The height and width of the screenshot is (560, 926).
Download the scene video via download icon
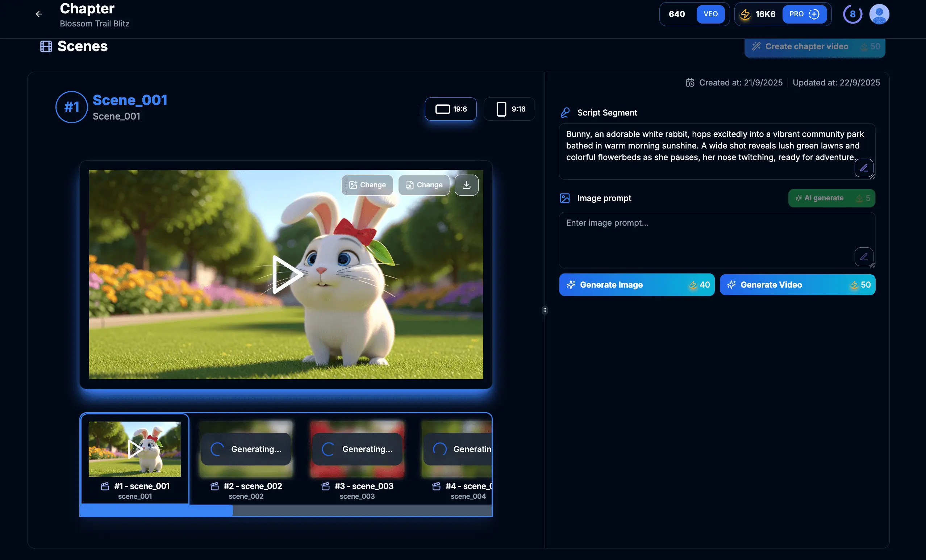click(466, 185)
